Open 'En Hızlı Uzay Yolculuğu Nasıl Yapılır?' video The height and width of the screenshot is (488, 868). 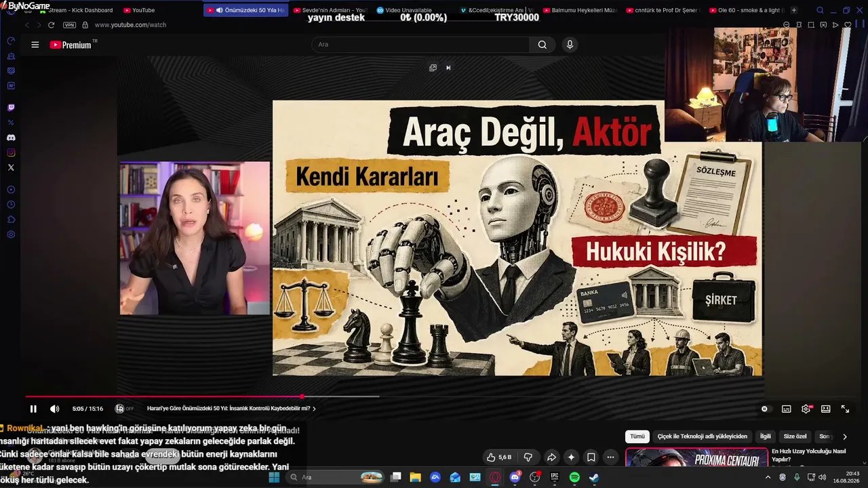[x=809, y=455]
